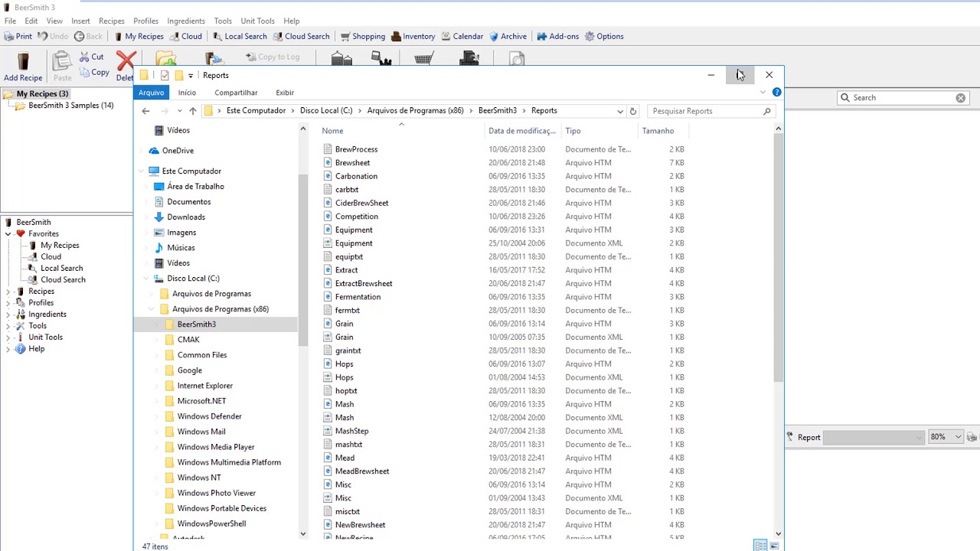Screen dimensions: 980x551
Task: Open Explorer Arquivo tab
Action: [x=151, y=93]
